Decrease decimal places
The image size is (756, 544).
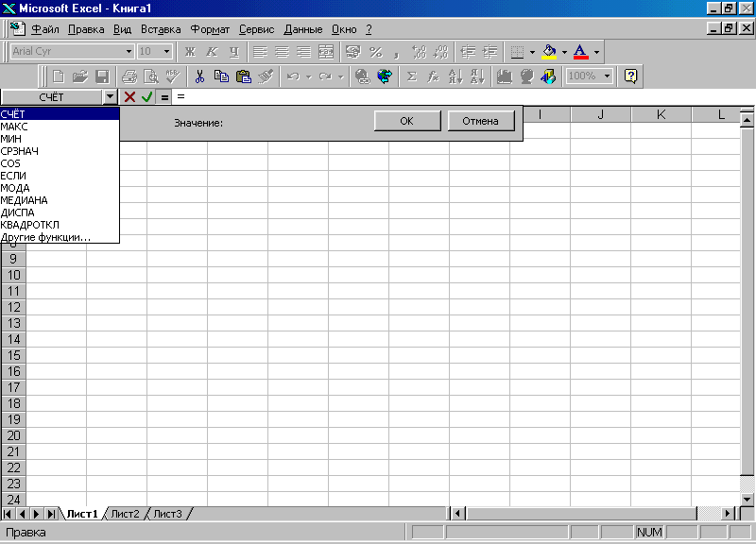tap(440, 52)
